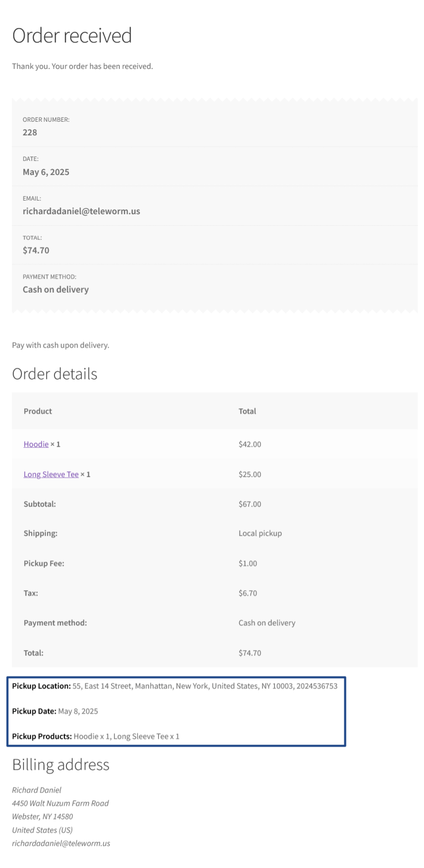The height and width of the screenshot is (868, 424).
Task: Open the Long Sleeve Tee product link
Action: pos(51,474)
